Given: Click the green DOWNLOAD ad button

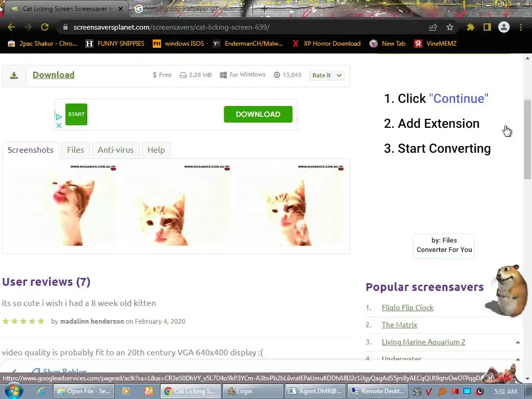Looking at the screenshot, I should (258, 114).
